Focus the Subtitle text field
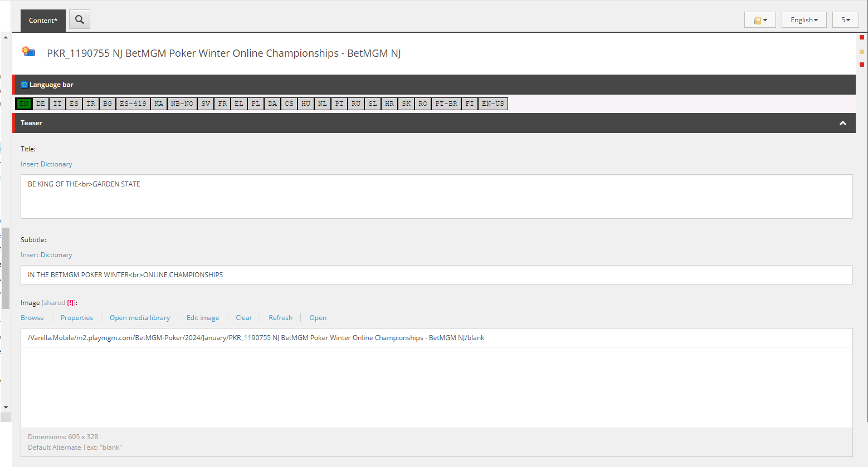The width and height of the screenshot is (868, 467). point(437,275)
